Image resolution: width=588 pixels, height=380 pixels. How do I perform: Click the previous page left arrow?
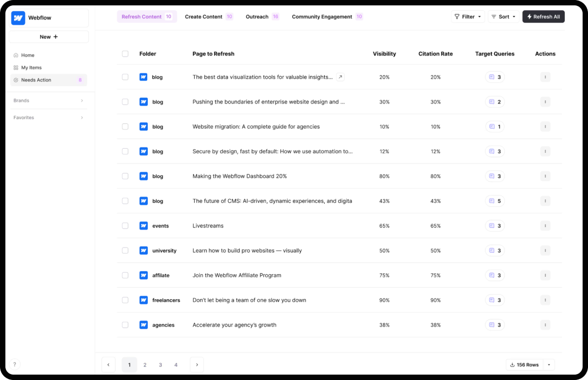coord(108,365)
